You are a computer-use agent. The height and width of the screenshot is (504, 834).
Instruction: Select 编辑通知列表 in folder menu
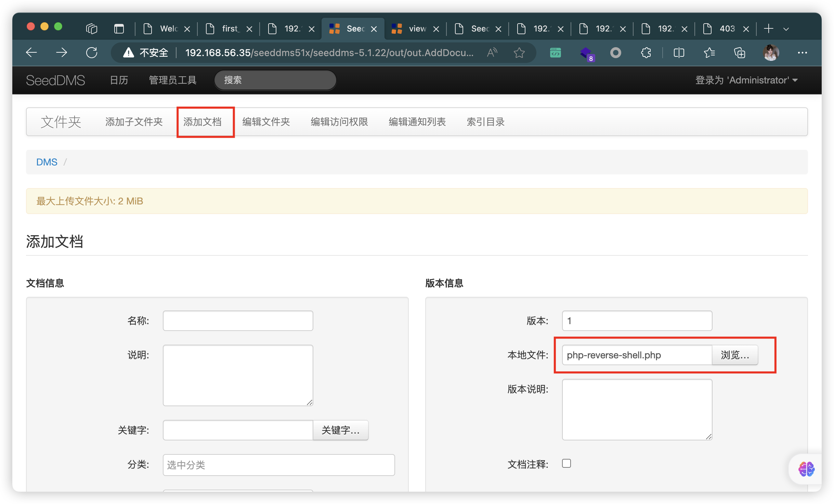pos(417,122)
